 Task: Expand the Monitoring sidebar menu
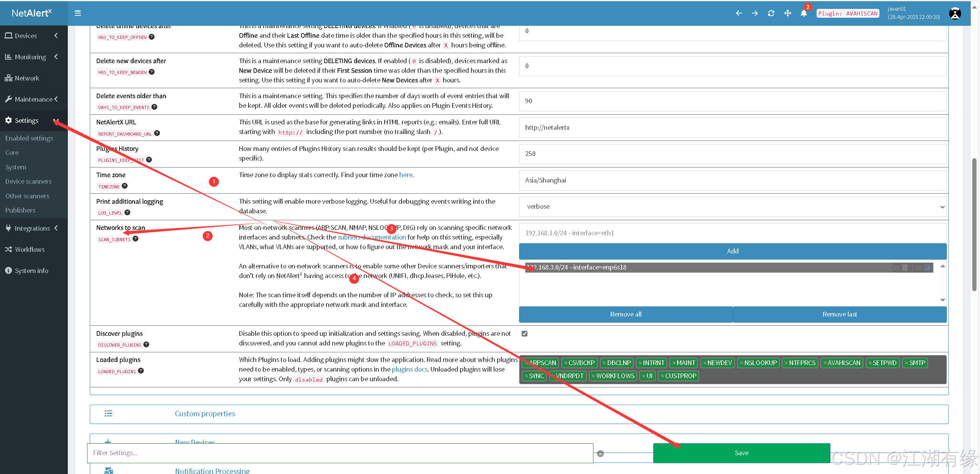click(x=34, y=57)
